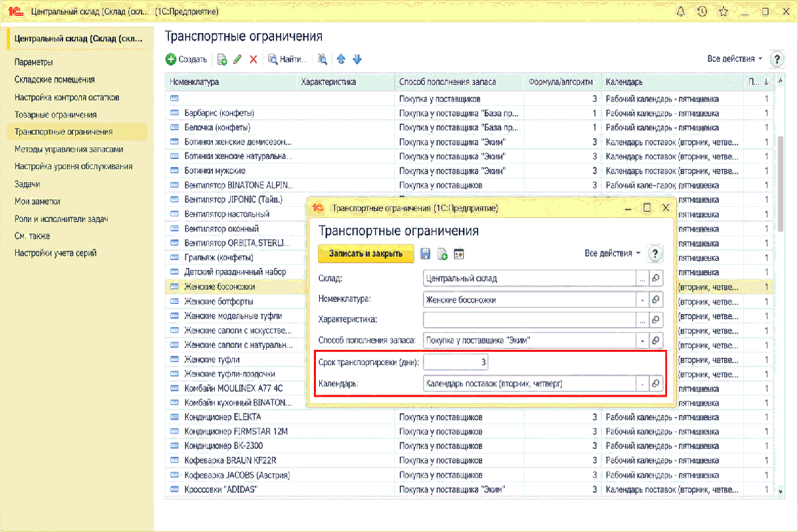This screenshot has width=798, height=532.
Task: Open help in the dialog toolbar
Action: tap(656, 253)
